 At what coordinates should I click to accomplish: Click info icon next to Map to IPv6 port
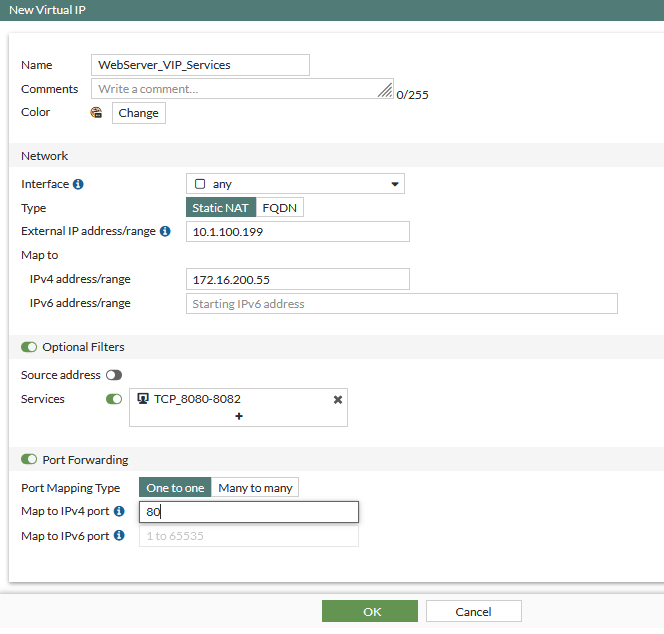tap(119, 536)
